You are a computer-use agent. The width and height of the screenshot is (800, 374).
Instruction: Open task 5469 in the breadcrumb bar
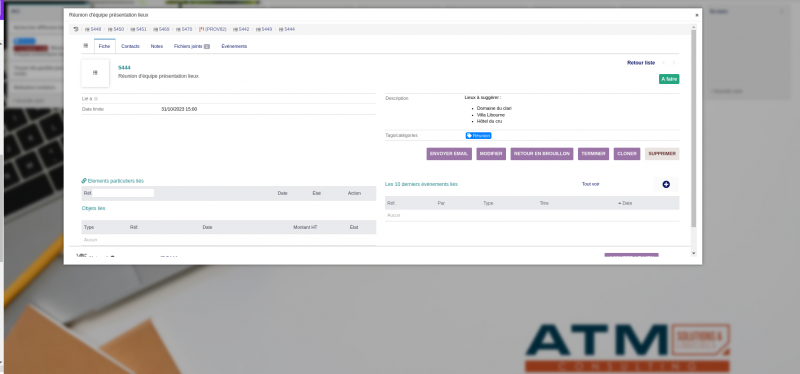[161, 30]
